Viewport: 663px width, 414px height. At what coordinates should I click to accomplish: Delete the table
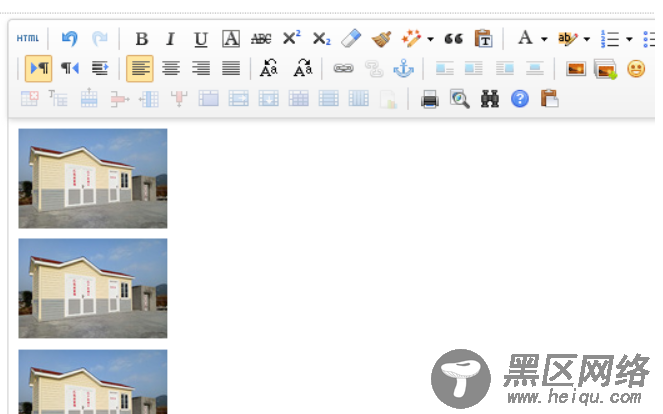[30, 99]
